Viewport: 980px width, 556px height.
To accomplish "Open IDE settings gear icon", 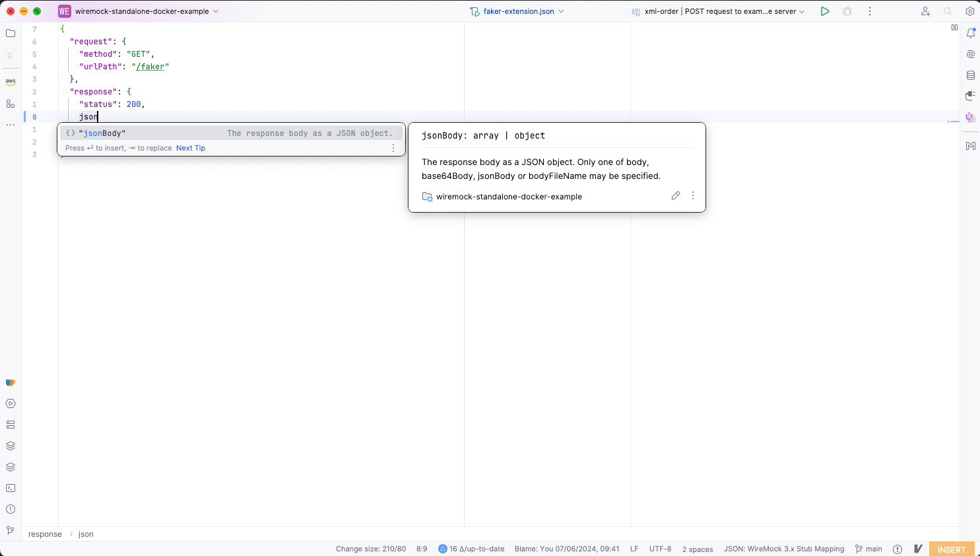I will [970, 11].
